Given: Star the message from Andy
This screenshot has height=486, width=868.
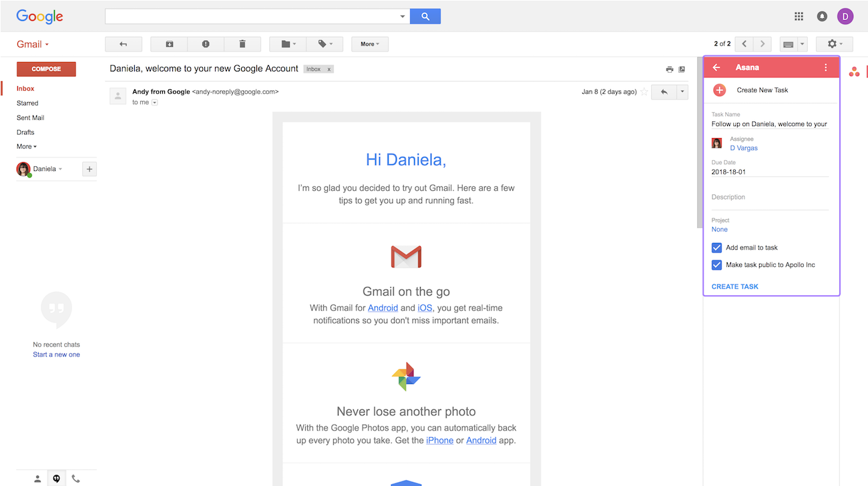Looking at the screenshot, I should click(x=644, y=92).
